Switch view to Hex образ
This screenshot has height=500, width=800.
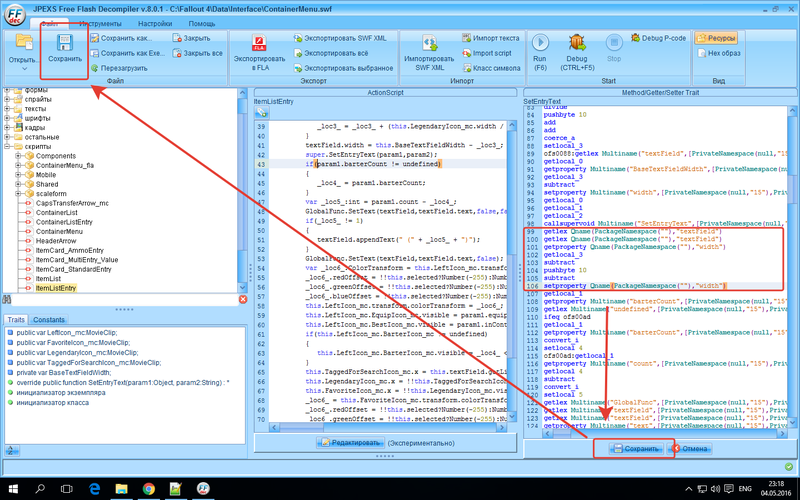[x=718, y=53]
